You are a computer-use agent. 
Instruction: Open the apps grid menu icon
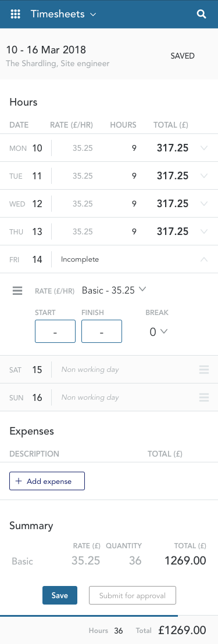point(15,15)
